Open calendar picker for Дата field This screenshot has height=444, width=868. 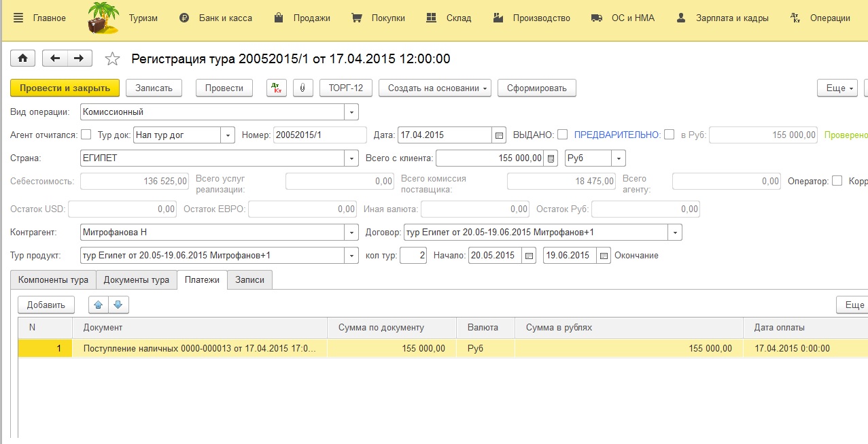pyautogui.click(x=500, y=135)
